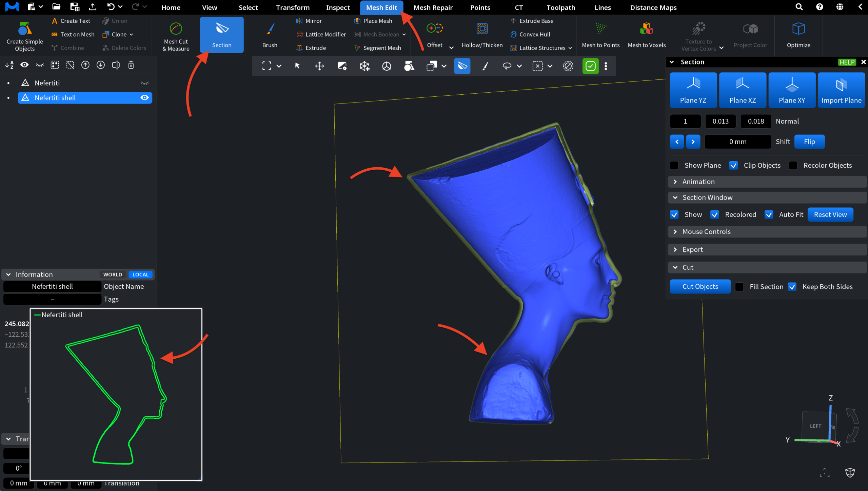The width and height of the screenshot is (868, 491).
Task: Click the green checkmark icon in viewport toolbar
Action: click(x=590, y=66)
